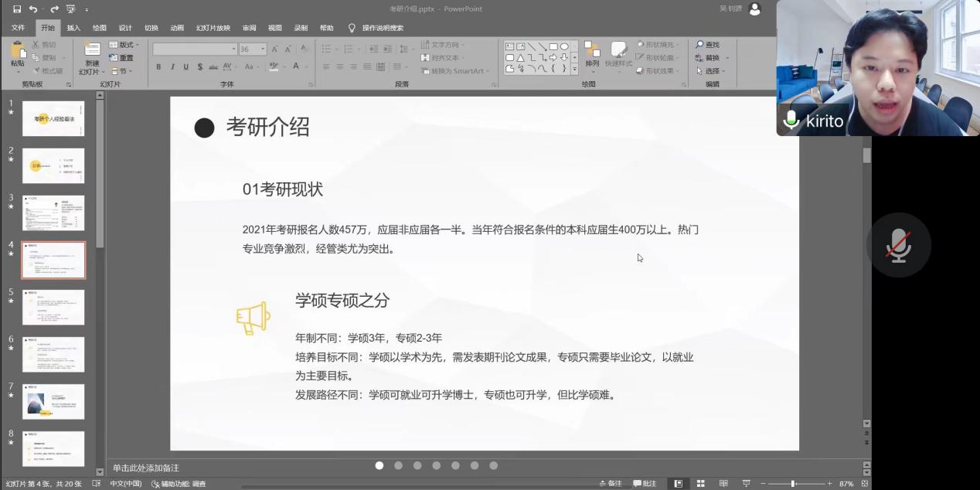Click the New Slide icon
The width and height of the screenshot is (980, 490).
[92, 50]
